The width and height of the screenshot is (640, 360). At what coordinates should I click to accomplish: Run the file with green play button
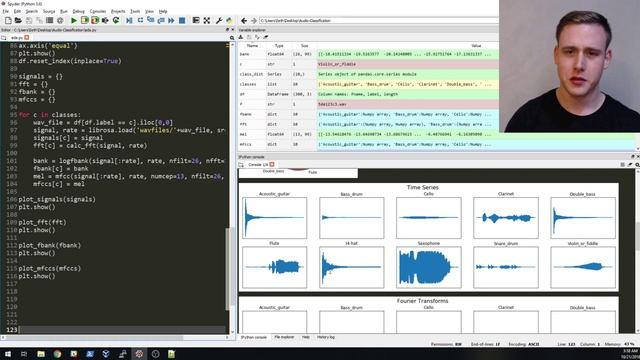click(74, 20)
